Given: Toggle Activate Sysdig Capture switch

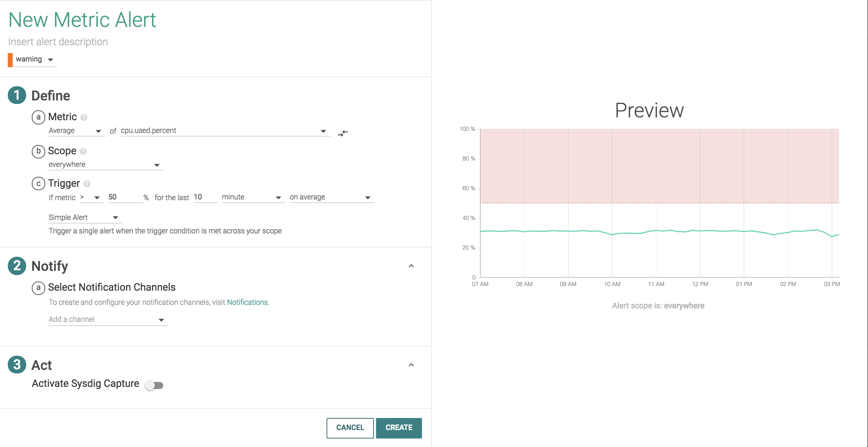Looking at the screenshot, I should click(154, 385).
